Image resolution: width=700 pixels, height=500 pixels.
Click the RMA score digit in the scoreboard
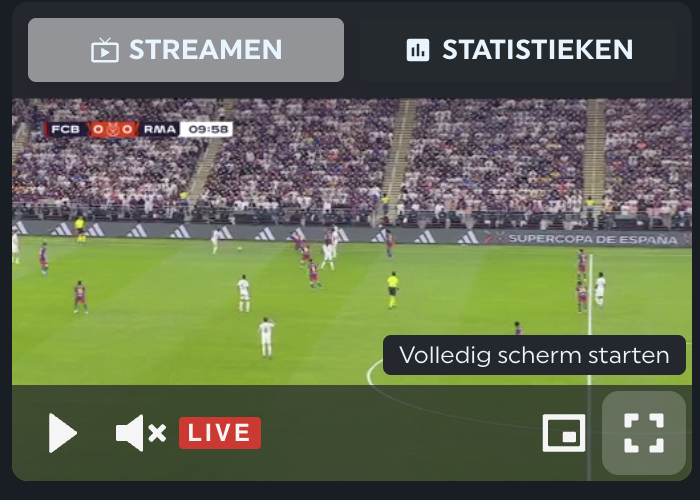tap(127, 129)
